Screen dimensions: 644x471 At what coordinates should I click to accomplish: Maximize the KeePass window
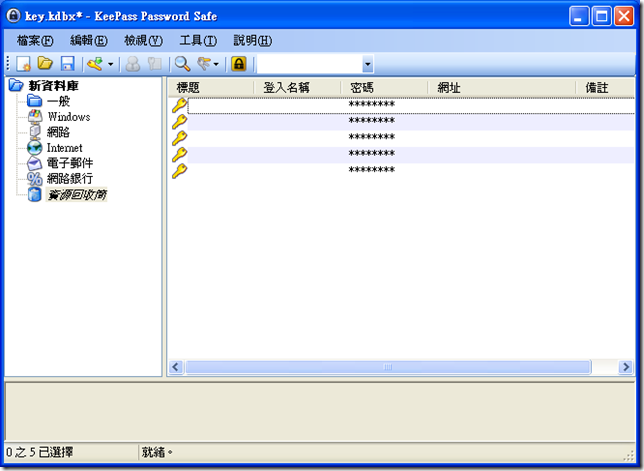602,16
